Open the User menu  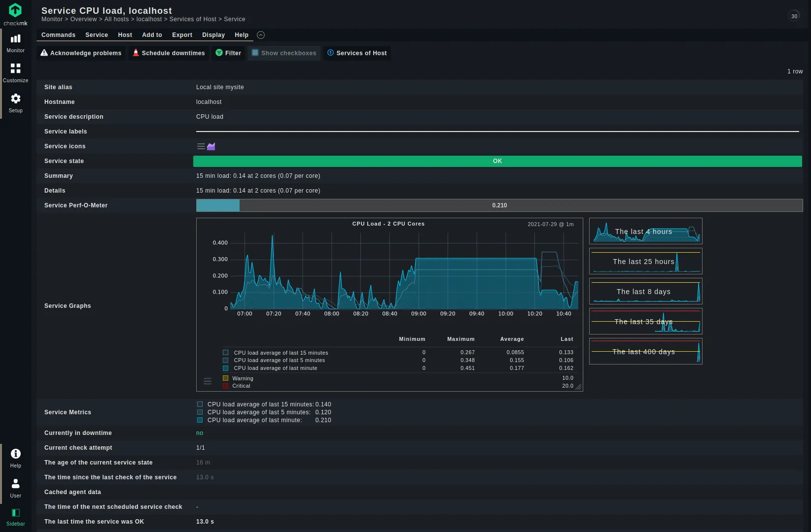coord(15,488)
